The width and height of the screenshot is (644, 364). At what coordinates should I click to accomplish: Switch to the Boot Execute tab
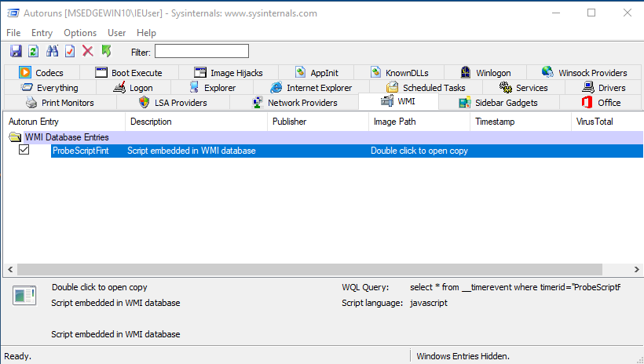coord(129,73)
